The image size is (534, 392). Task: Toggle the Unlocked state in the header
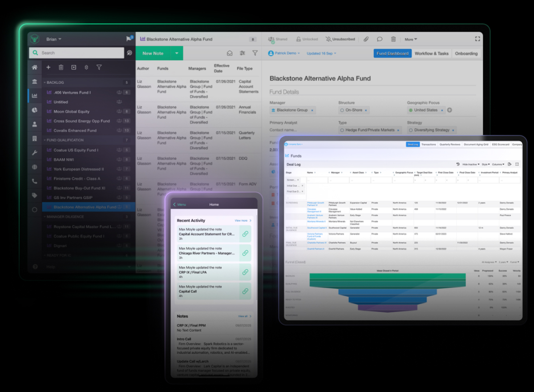(307, 39)
